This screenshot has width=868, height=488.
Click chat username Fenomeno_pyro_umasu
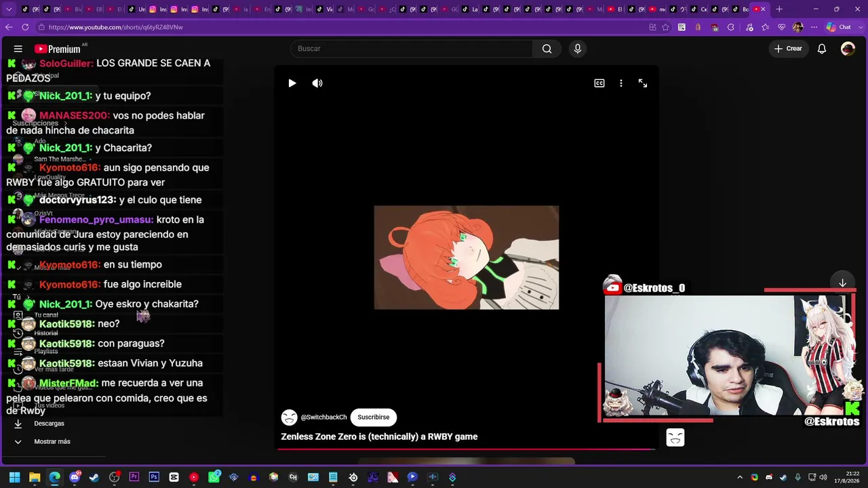click(x=96, y=220)
